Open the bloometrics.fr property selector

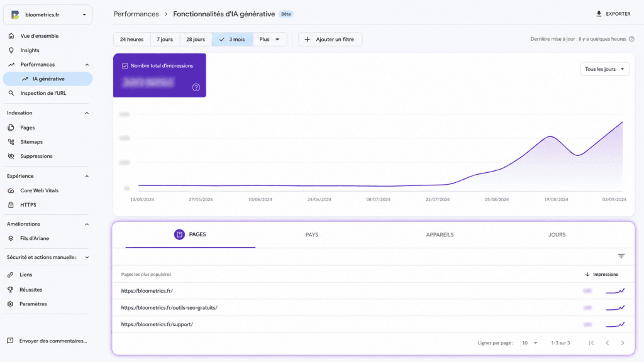[x=48, y=15]
